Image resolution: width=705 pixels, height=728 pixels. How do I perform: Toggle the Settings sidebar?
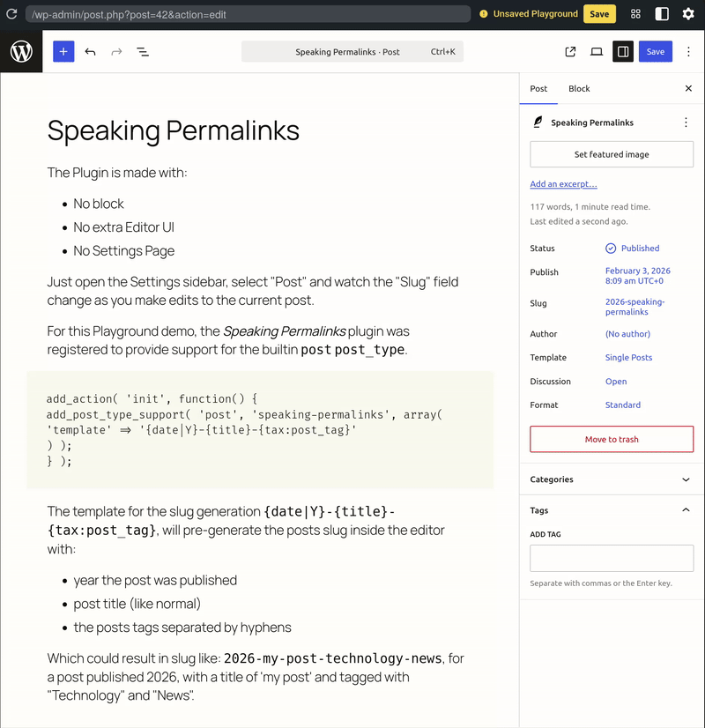click(x=623, y=51)
